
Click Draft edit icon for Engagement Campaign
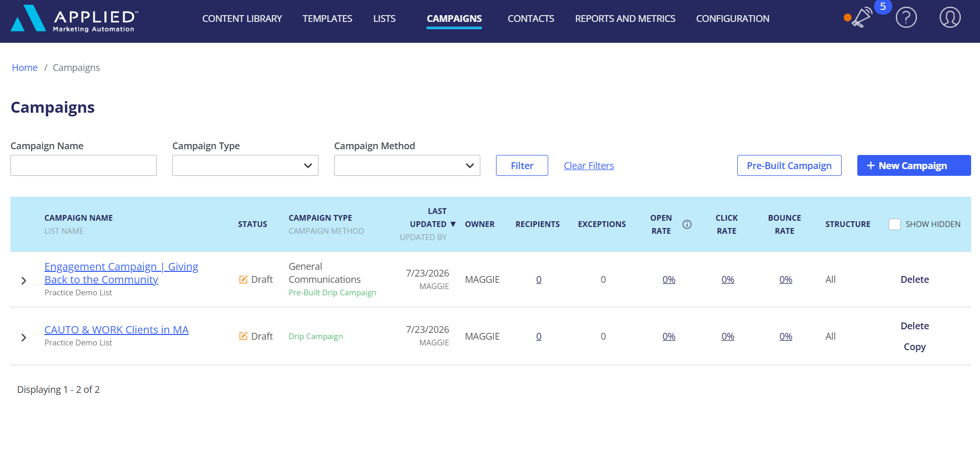pyautogui.click(x=243, y=280)
